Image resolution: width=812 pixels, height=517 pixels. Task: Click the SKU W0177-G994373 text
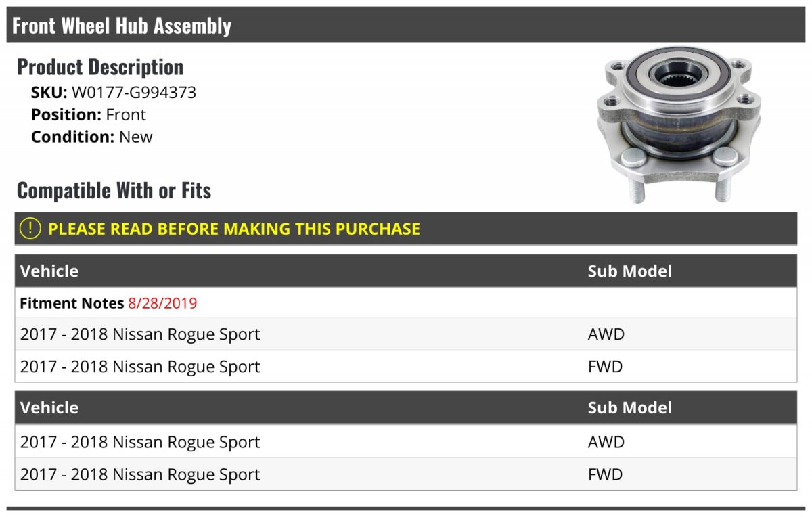114,93
